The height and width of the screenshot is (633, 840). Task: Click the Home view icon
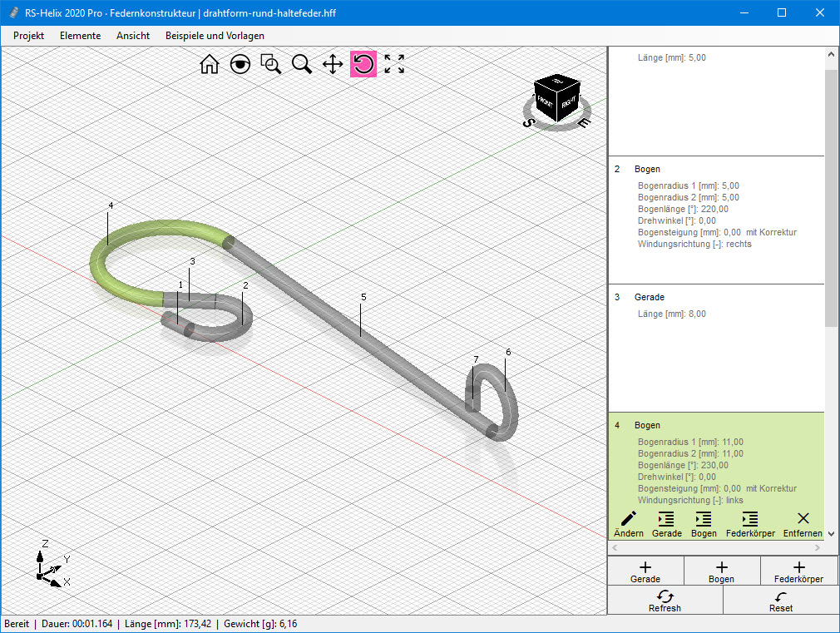[210, 65]
